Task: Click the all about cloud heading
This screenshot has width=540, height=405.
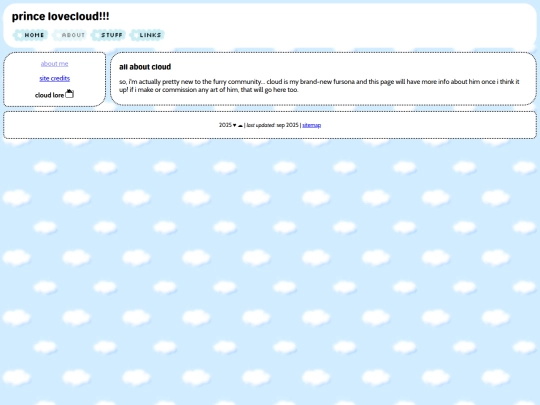Action: point(145,67)
